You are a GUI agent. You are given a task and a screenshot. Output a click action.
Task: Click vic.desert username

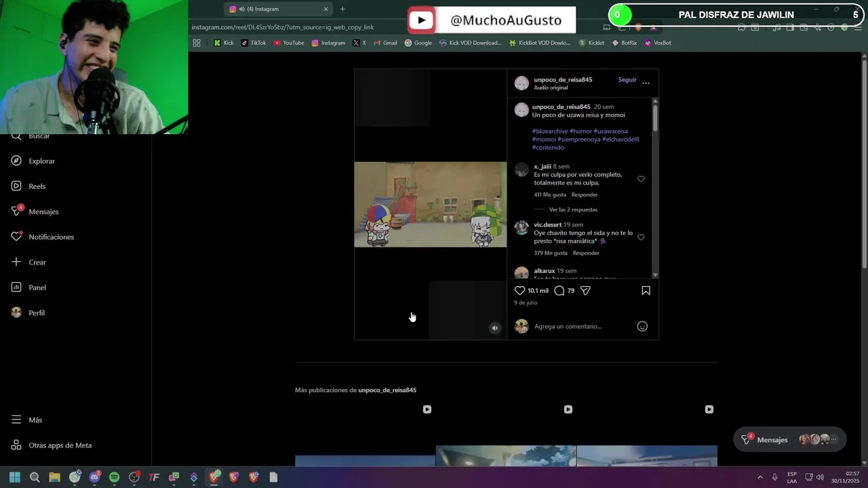coord(547,225)
